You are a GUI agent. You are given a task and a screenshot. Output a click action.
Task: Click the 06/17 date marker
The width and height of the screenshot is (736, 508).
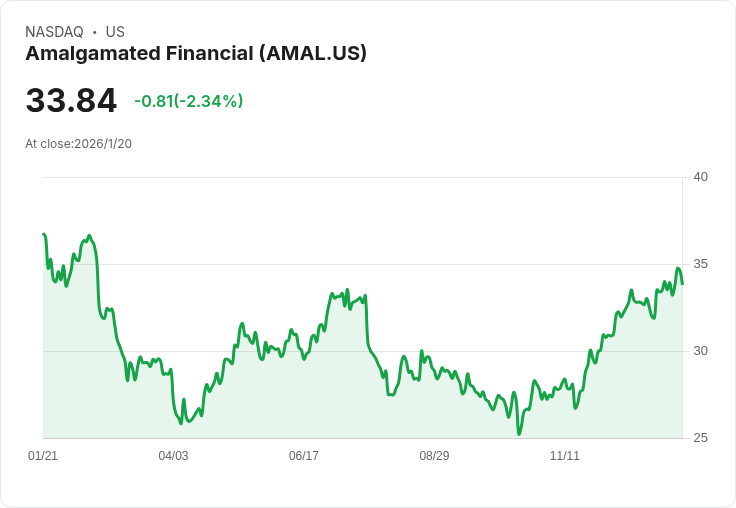click(304, 456)
